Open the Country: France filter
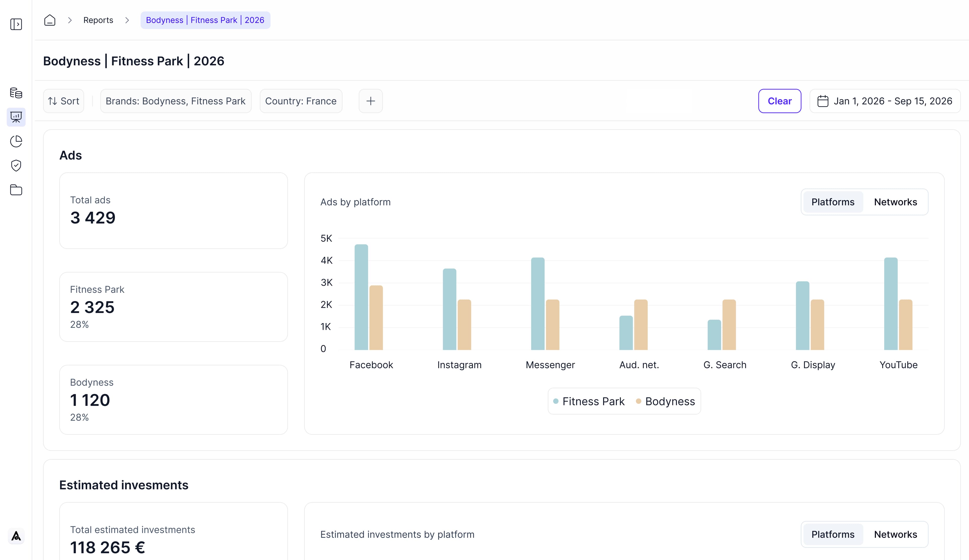The image size is (969, 560). point(301,101)
